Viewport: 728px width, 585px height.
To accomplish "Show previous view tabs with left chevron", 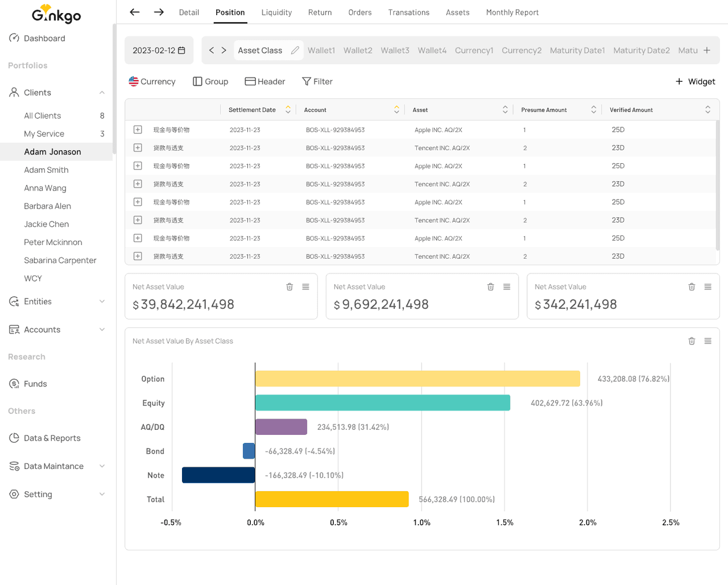I will [x=212, y=50].
